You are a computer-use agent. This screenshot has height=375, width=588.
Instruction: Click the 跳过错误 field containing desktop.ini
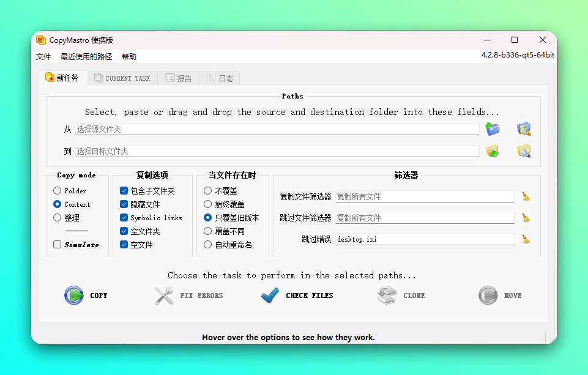point(425,239)
